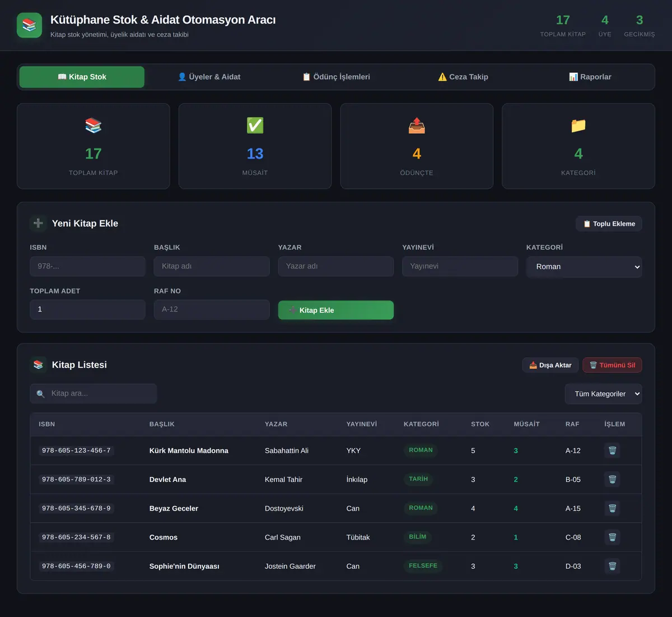Focus the Kitap ara search field
672x617 pixels.
[94, 393]
